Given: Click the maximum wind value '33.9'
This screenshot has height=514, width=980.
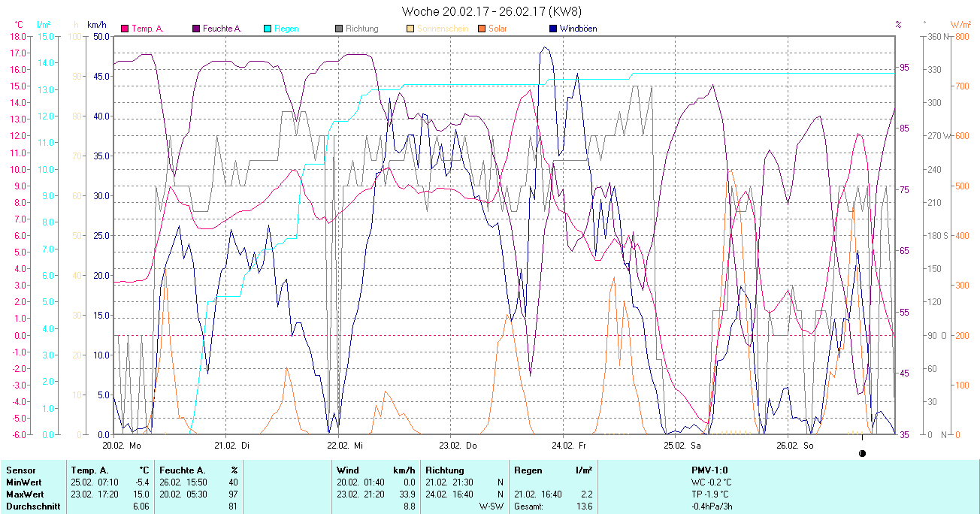Looking at the screenshot, I should click(407, 494).
